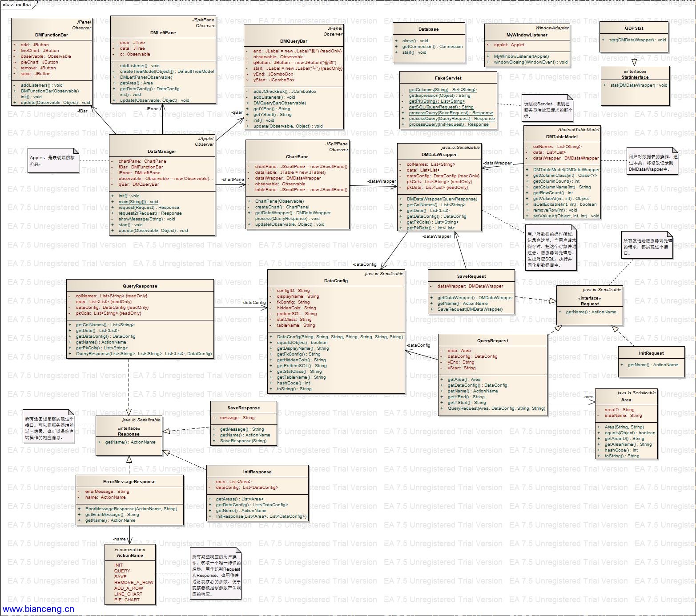Click the Response interface name
Viewport: 696px width, 616px height.
tap(129, 434)
